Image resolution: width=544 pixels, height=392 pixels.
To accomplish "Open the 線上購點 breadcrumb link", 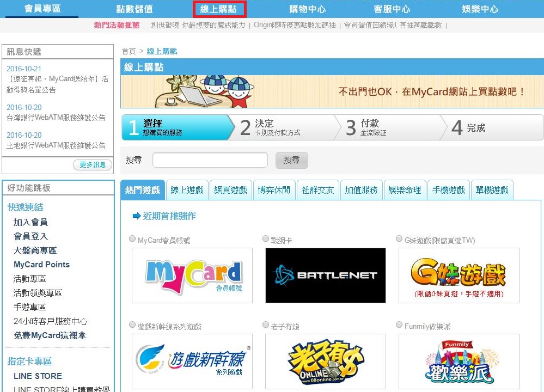I will [162, 51].
